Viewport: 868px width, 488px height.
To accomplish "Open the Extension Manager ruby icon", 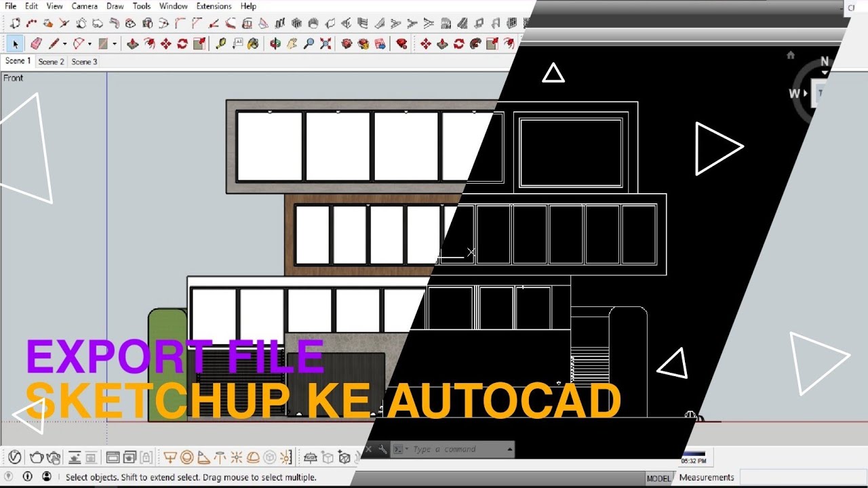I will coord(401,44).
